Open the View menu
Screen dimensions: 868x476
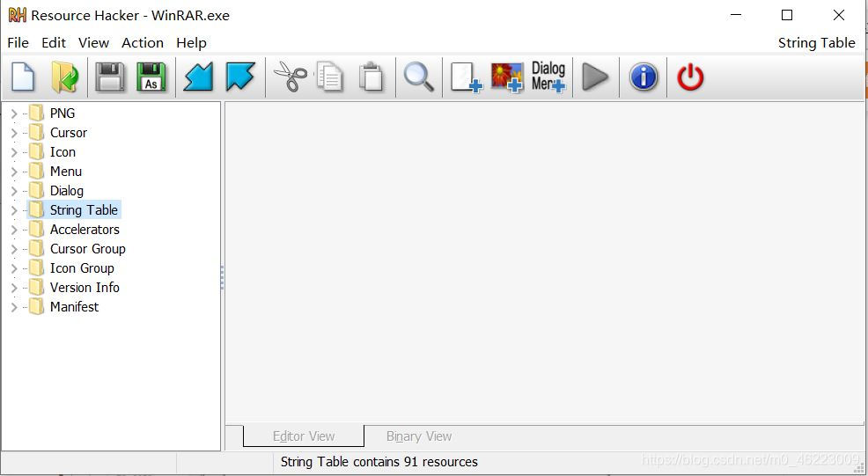click(x=93, y=42)
